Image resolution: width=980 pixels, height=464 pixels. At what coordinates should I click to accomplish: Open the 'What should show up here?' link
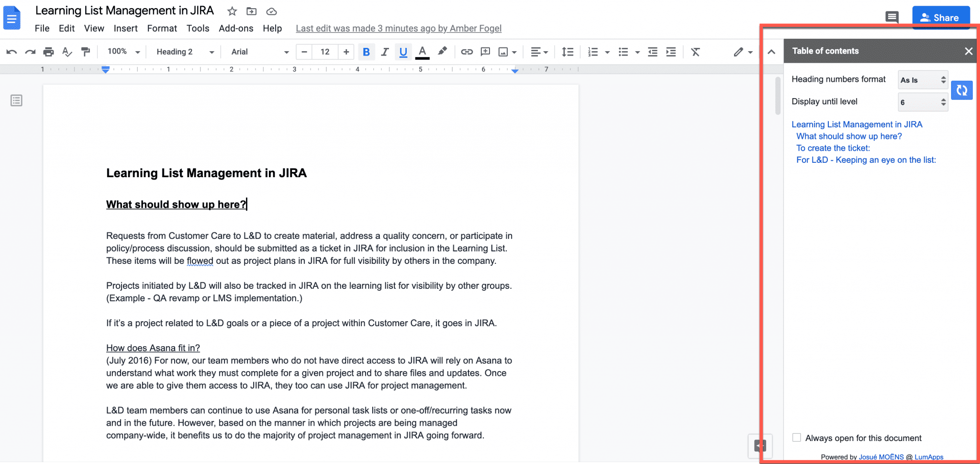848,136
